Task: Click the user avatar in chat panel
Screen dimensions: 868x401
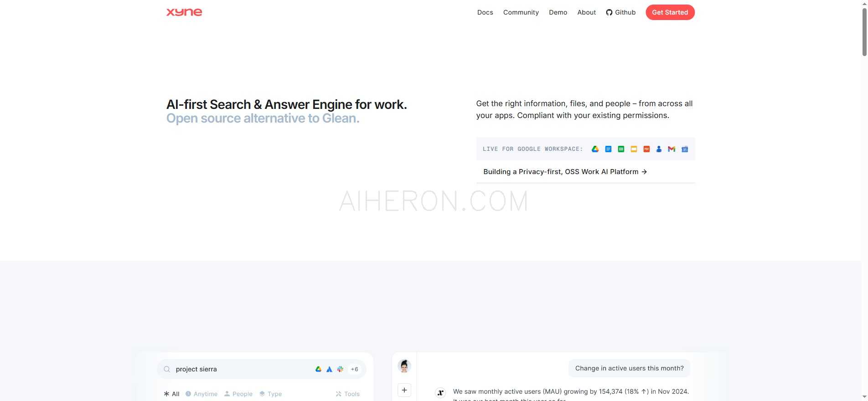Action: (404, 366)
